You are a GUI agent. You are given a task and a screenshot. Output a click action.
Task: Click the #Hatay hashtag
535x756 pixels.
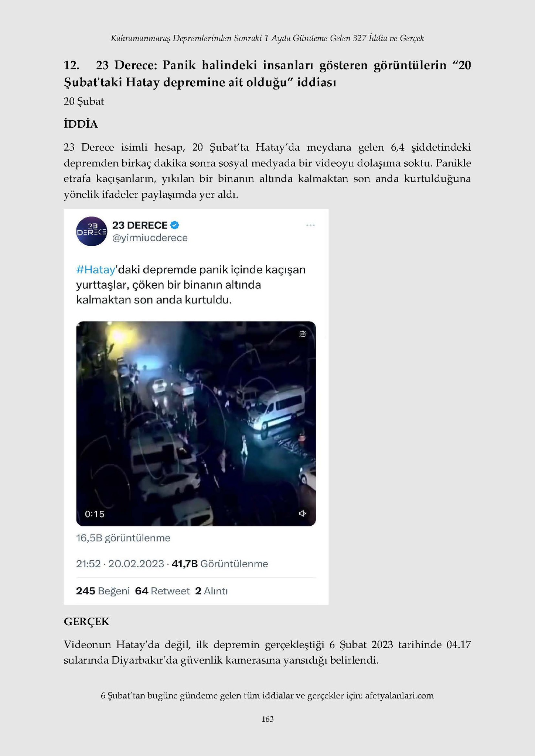(x=96, y=270)
